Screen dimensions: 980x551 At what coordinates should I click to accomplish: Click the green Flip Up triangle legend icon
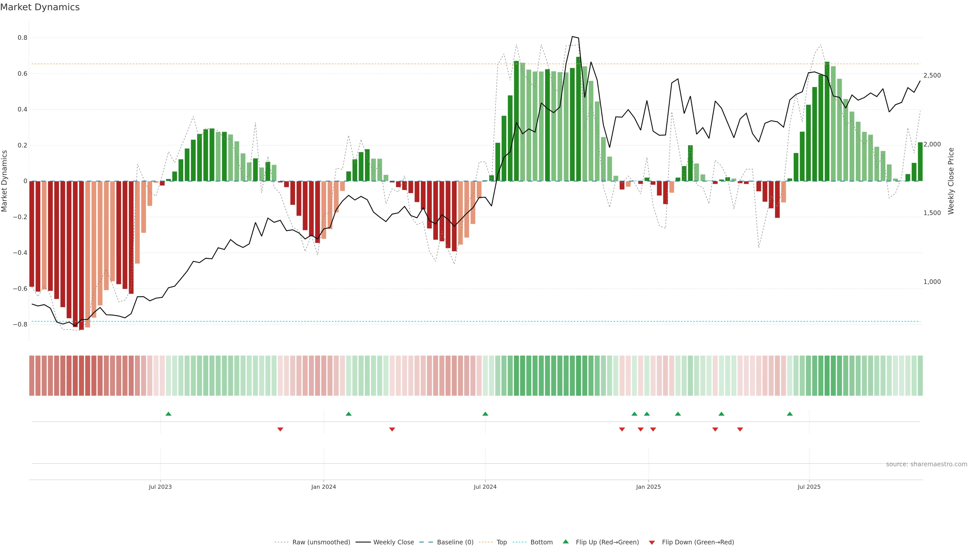566,542
